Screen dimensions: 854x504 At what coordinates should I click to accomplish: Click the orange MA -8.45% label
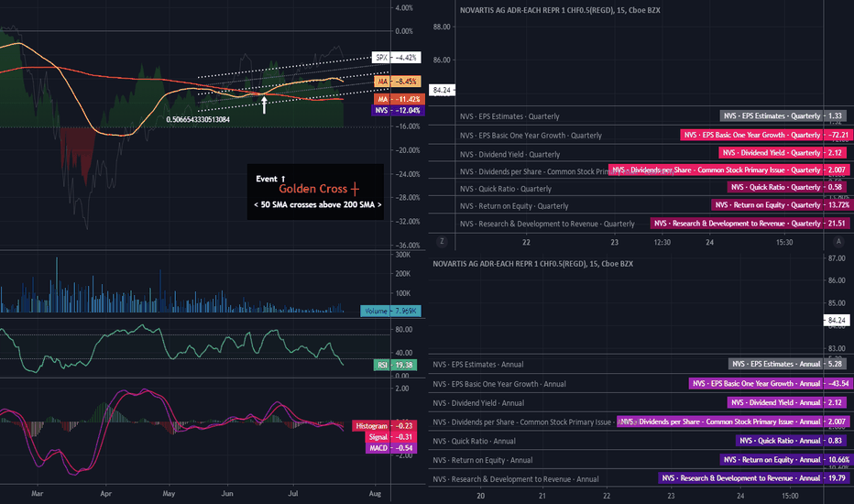[x=397, y=82]
